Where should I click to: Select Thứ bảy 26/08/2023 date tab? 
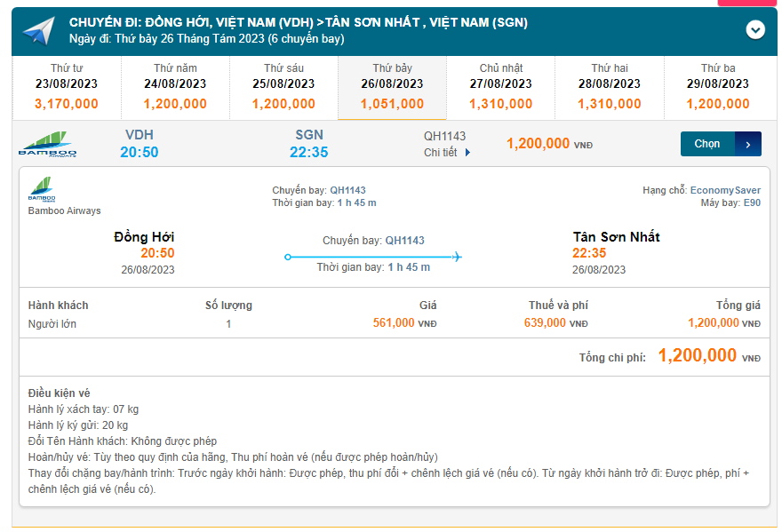392,86
